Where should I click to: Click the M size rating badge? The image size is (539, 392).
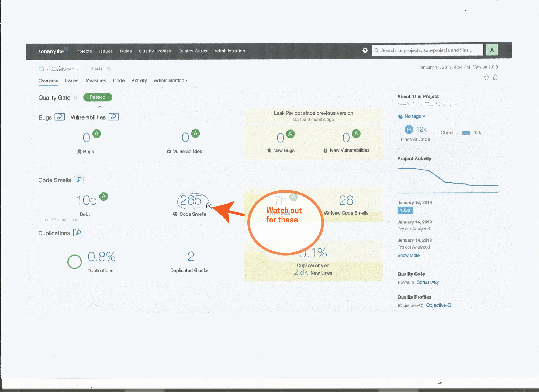409,129
